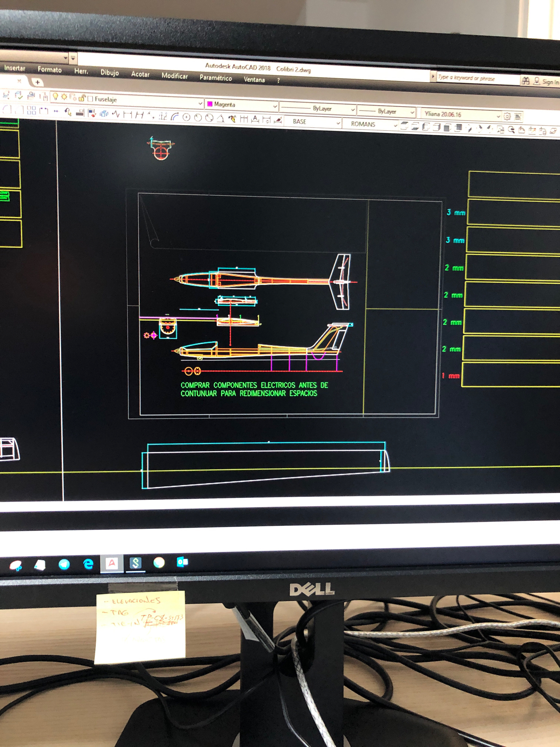
Task: Click the binoculars search icon
Action: [x=525, y=81]
